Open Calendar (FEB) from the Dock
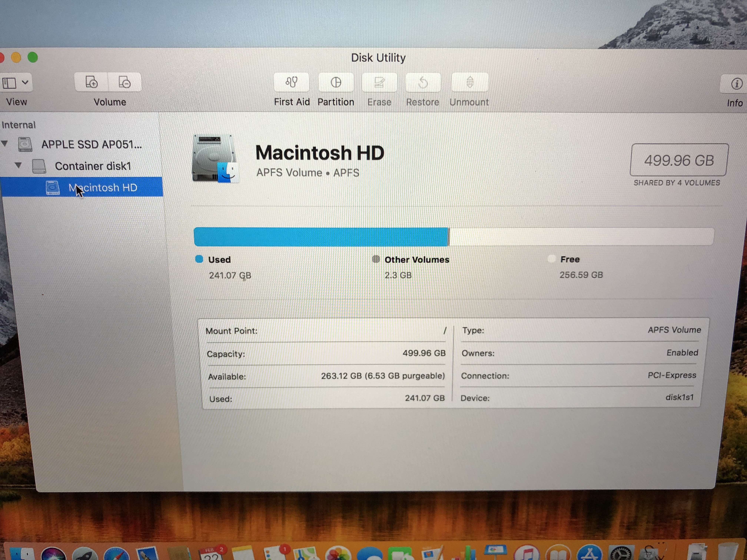 point(212,553)
